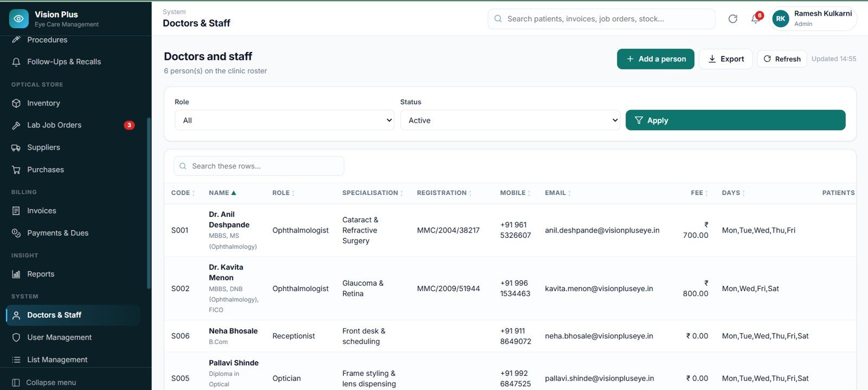This screenshot has height=390, width=868.
Task: Navigate to Lab Job Orders
Action: point(73,125)
